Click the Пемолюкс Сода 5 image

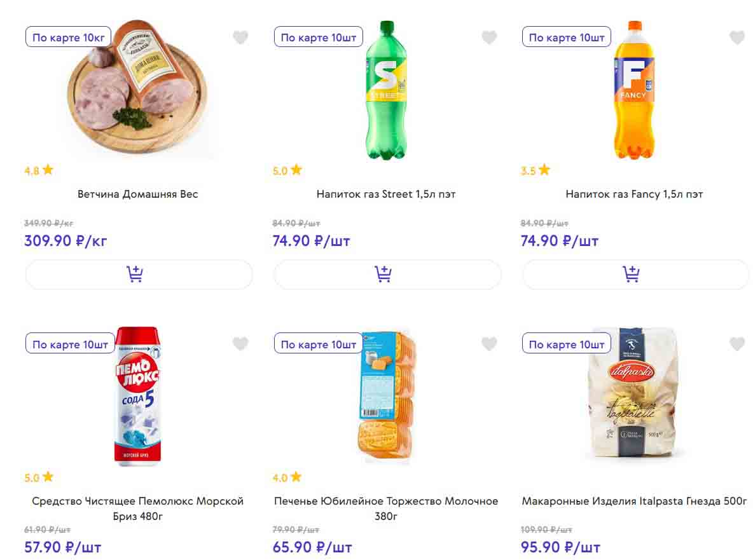137,397
